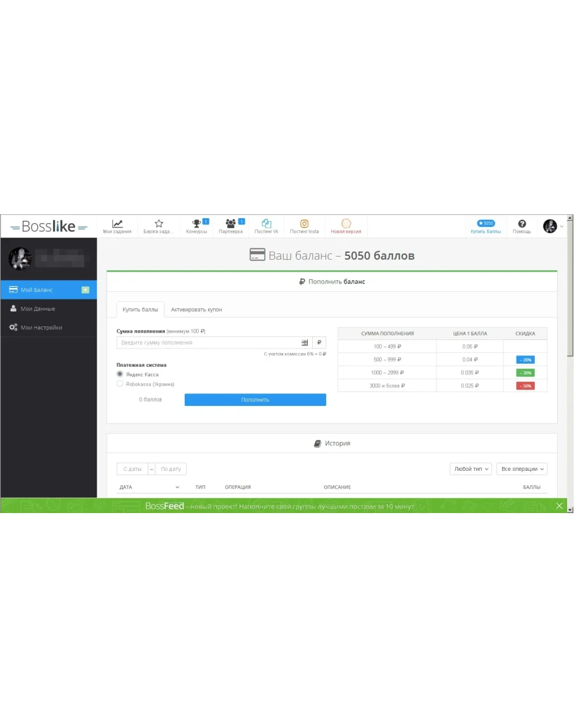Click the Биржа заданий star icon
Image resolution: width=574 pixels, height=728 pixels.
click(159, 224)
